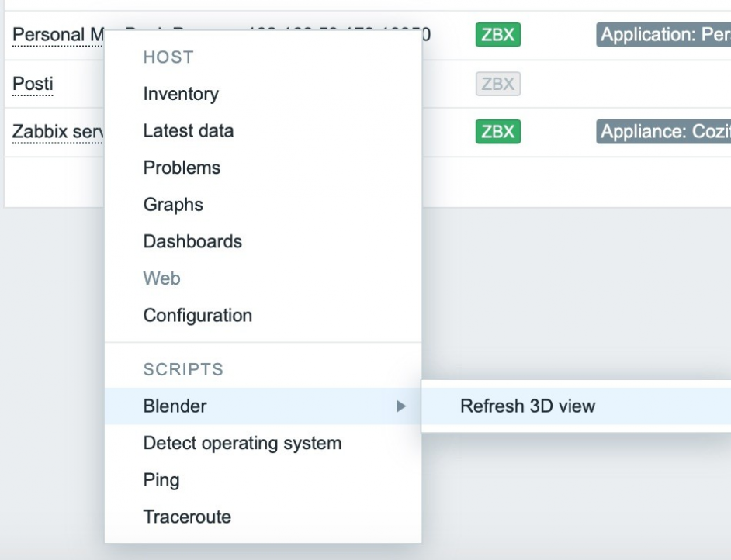This screenshot has width=731, height=560.
Task: Click the Appliance: Cozi tag
Action: pos(663,132)
